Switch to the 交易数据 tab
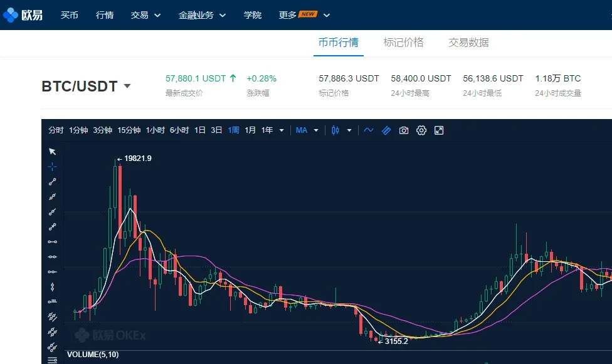Viewport: 612px width, 364px height. coord(468,43)
